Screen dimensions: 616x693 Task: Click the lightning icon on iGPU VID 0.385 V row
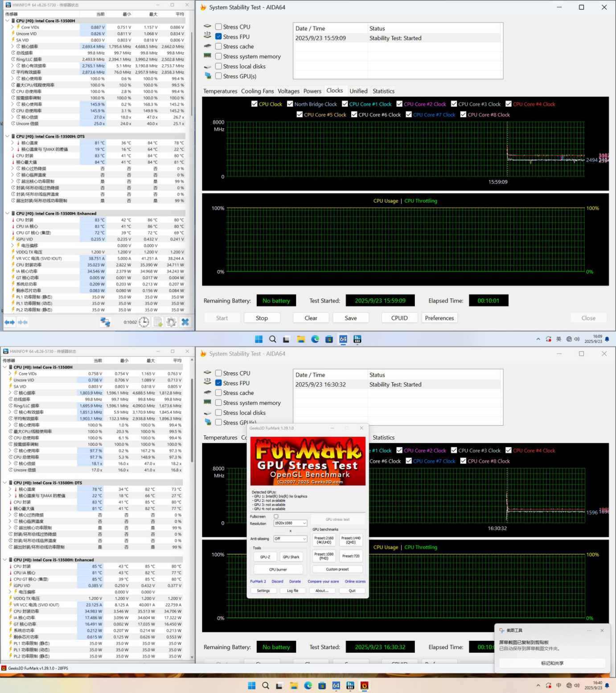pos(11,586)
